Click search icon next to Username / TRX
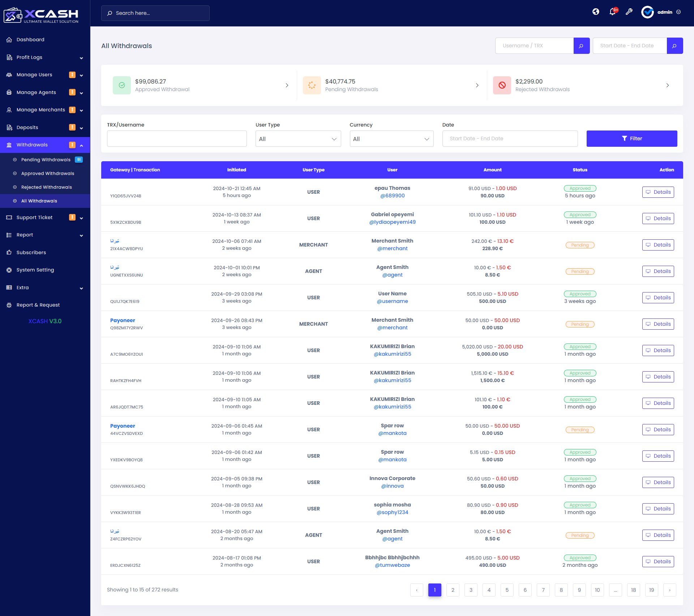The height and width of the screenshot is (616, 694). click(581, 46)
